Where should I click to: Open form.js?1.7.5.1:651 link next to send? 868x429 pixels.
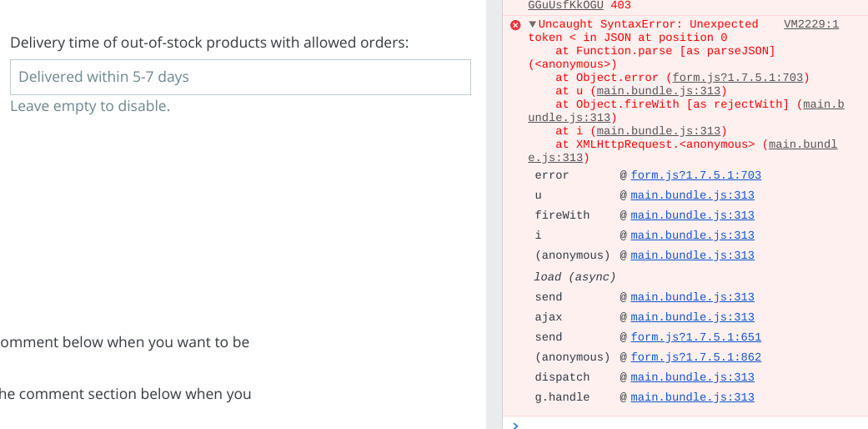[696, 337]
